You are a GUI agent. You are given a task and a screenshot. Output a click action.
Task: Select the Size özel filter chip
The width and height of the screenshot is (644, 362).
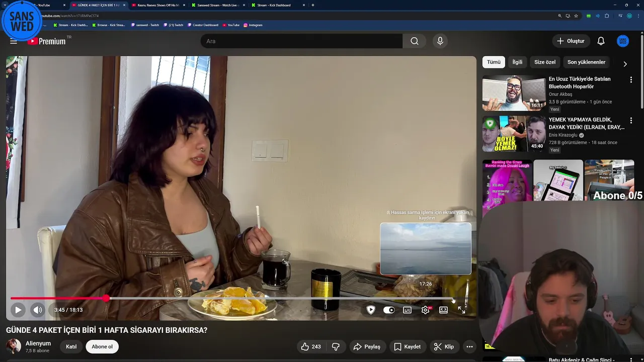click(545, 62)
